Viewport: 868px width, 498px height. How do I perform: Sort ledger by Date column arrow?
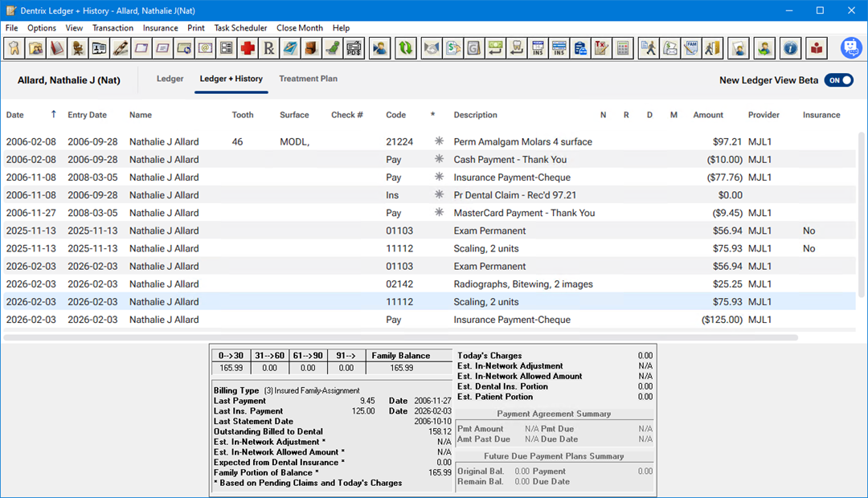(x=54, y=115)
